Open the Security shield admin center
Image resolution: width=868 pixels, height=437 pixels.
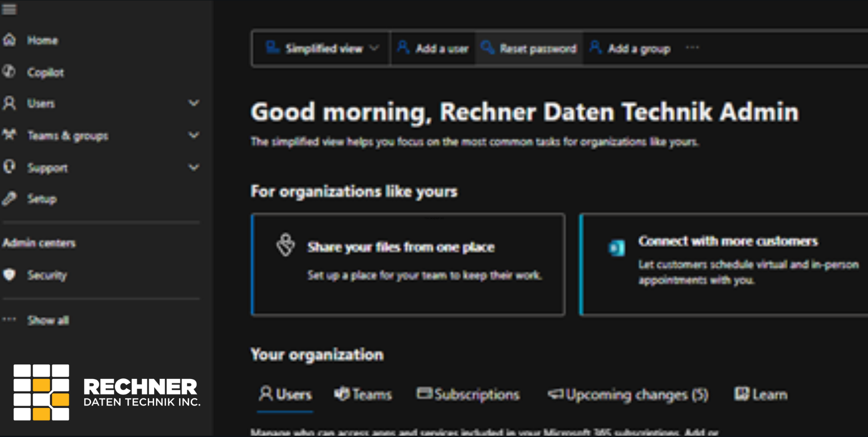10,275
